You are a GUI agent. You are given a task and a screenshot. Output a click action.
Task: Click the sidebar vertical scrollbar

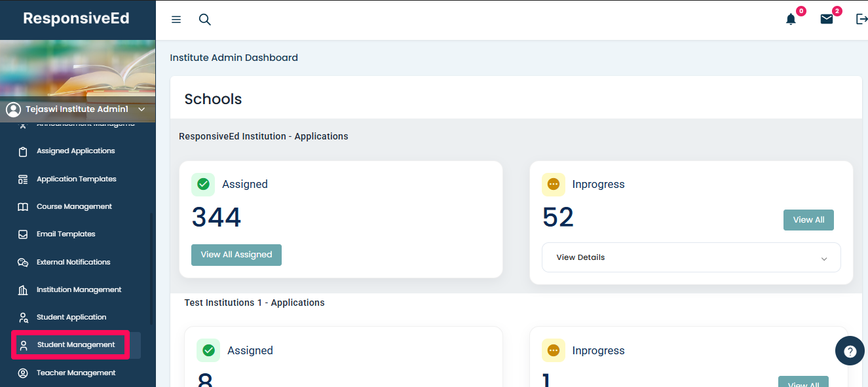151,268
